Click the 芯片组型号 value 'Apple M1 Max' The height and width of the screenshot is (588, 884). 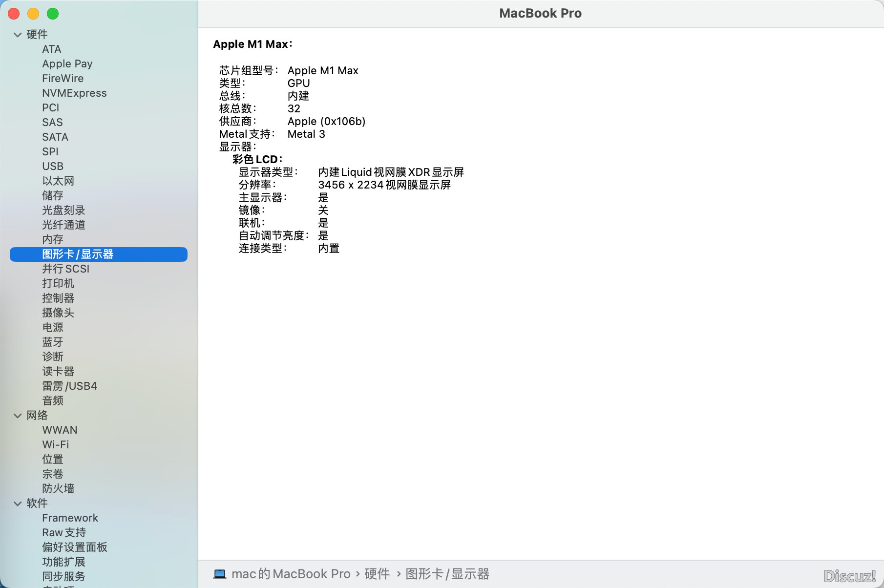pyautogui.click(x=323, y=71)
